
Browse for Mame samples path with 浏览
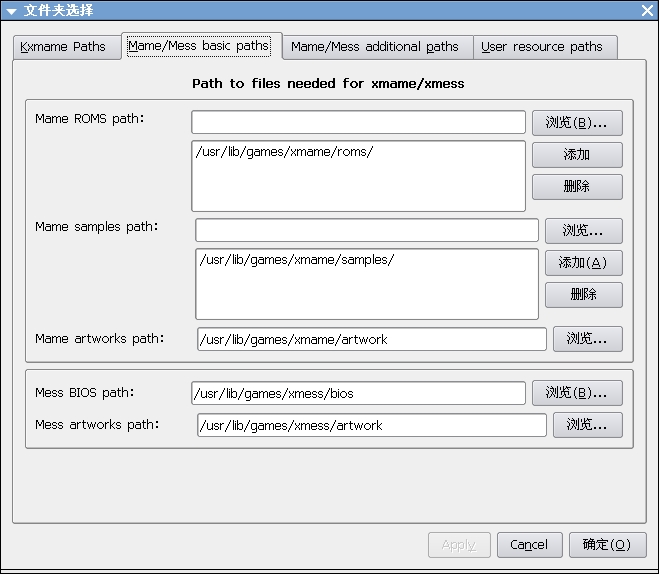pos(584,231)
